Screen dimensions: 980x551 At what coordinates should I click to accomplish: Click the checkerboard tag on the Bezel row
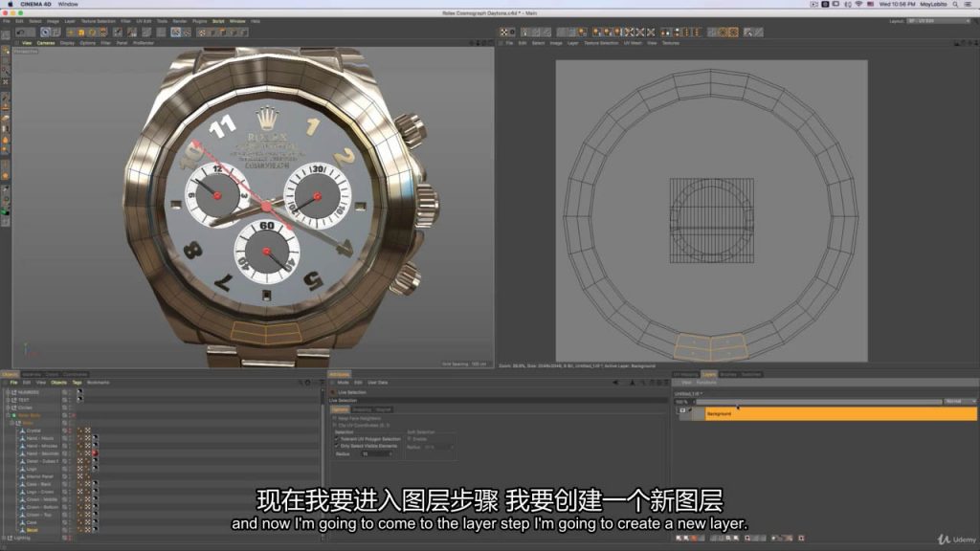[87, 530]
